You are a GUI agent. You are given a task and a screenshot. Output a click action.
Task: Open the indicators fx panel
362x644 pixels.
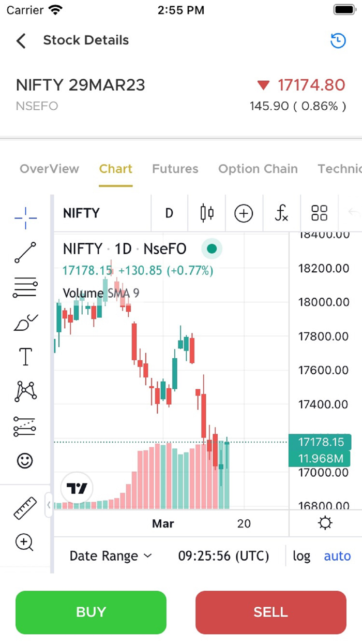[281, 213]
